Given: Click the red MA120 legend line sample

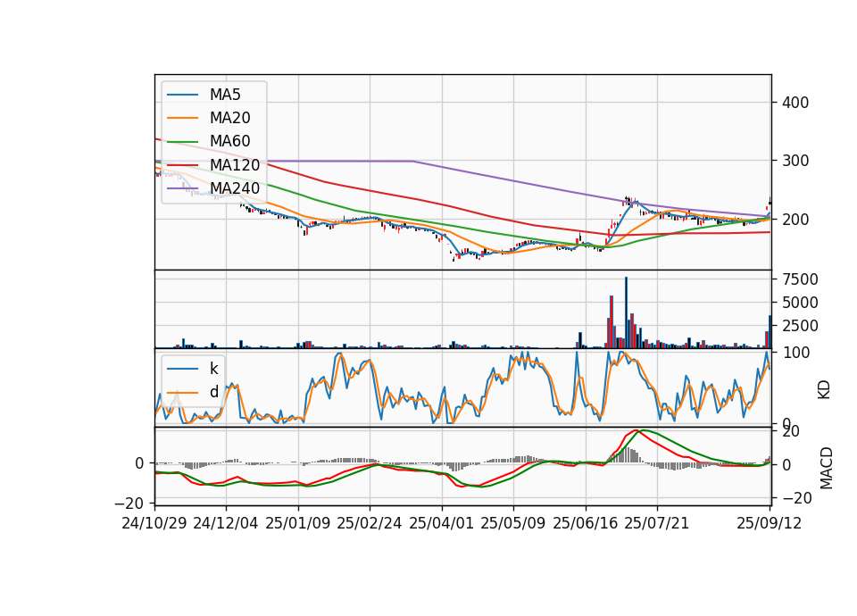Looking at the screenshot, I should (x=182, y=164).
